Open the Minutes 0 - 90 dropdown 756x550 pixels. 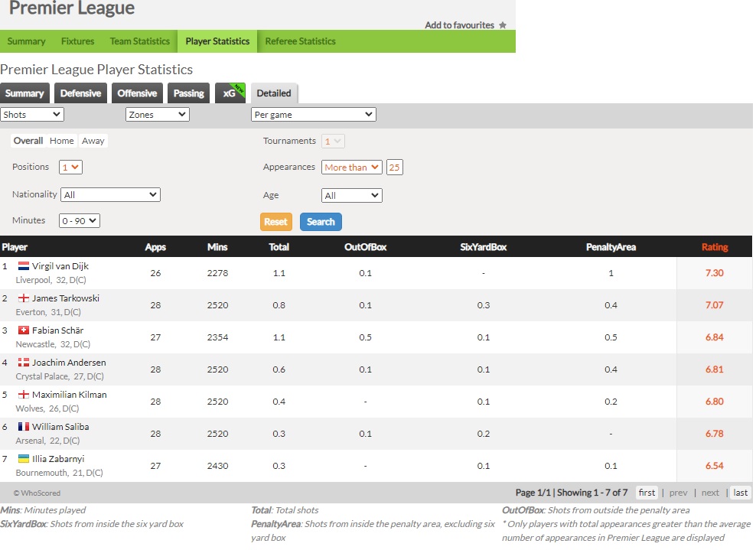point(79,221)
